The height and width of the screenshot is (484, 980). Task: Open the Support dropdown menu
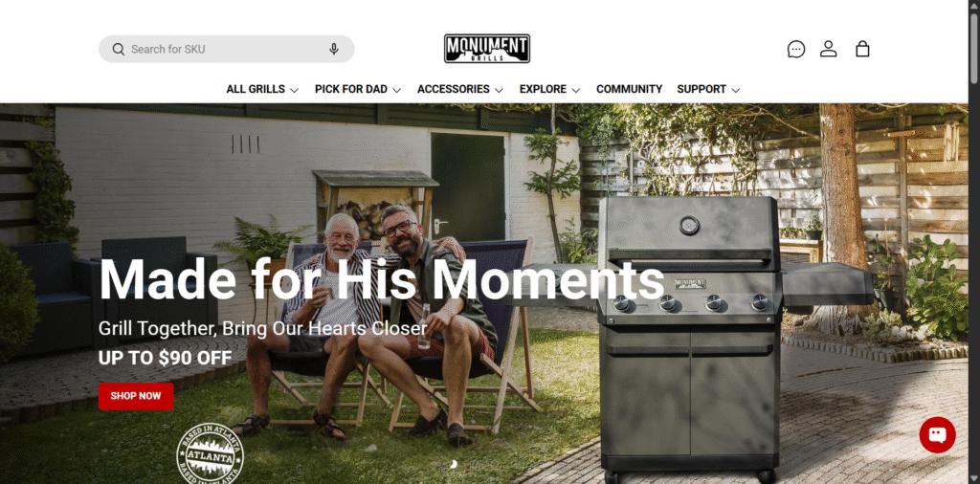pyautogui.click(x=708, y=89)
